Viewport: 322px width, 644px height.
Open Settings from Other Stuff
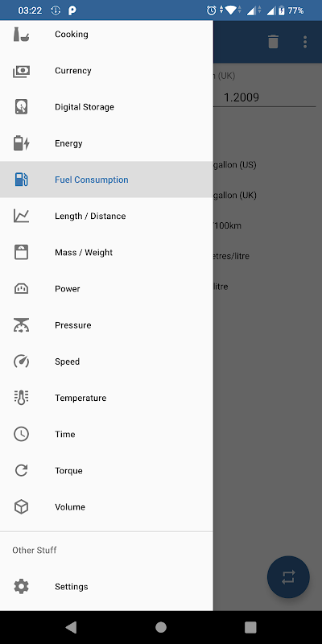tap(106, 587)
